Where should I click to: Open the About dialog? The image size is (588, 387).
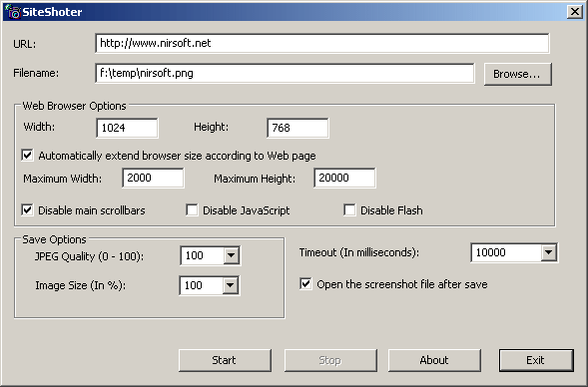point(434,360)
